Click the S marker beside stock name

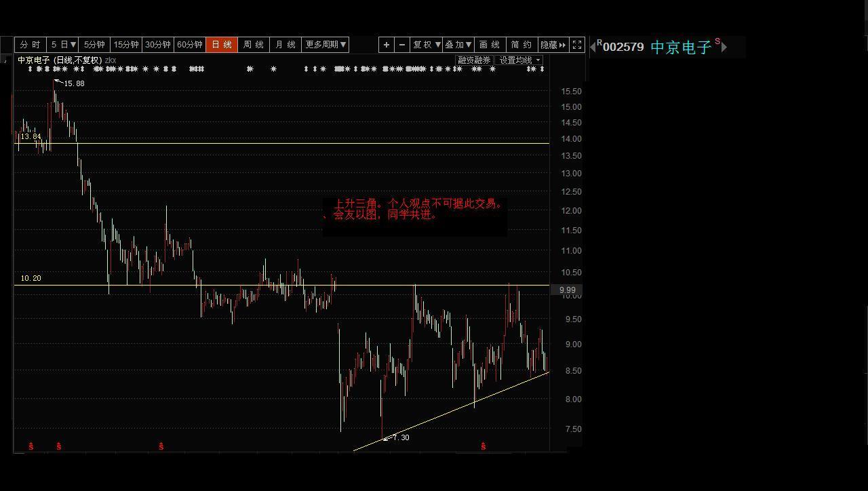(x=717, y=42)
